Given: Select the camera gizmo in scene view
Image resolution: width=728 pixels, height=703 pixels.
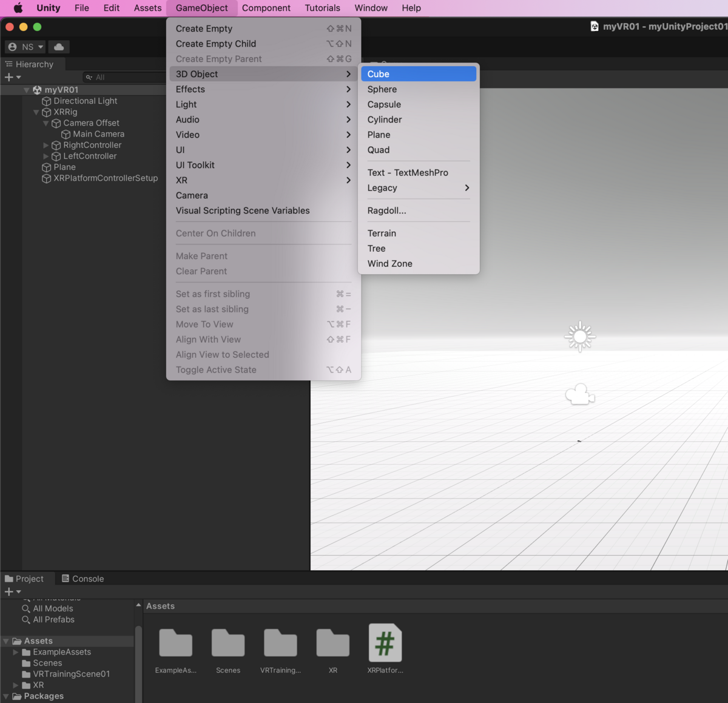Looking at the screenshot, I should coord(580,394).
